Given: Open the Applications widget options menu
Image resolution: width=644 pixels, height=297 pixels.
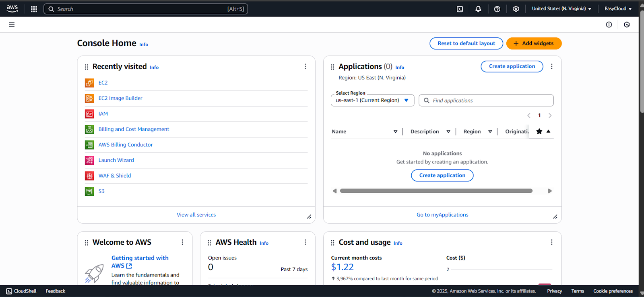Looking at the screenshot, I should click(x=551, y=66).
